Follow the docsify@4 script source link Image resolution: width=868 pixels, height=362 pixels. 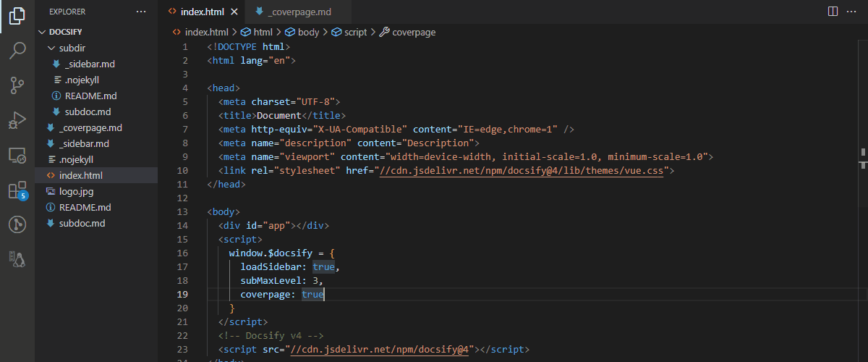(x=380, y=349)
